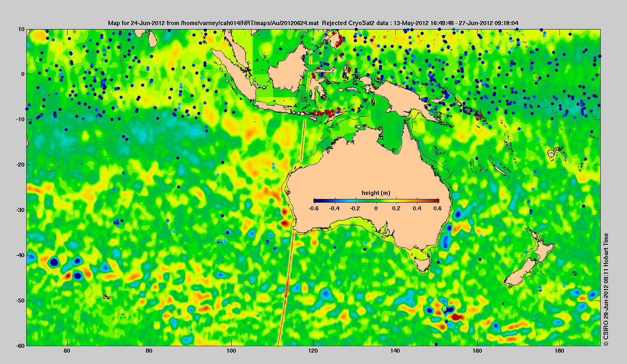
Task: Click colorbar tick label 0.6
Action: pyautogui.click(x=438, y=208)
